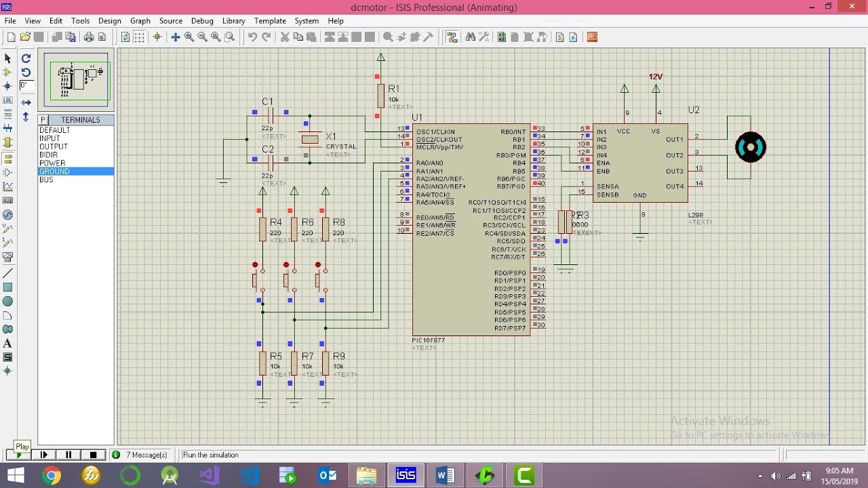868x488 pixels.
Task: Select the DEFAULT terminal
Action: click(x=76, y=130)
